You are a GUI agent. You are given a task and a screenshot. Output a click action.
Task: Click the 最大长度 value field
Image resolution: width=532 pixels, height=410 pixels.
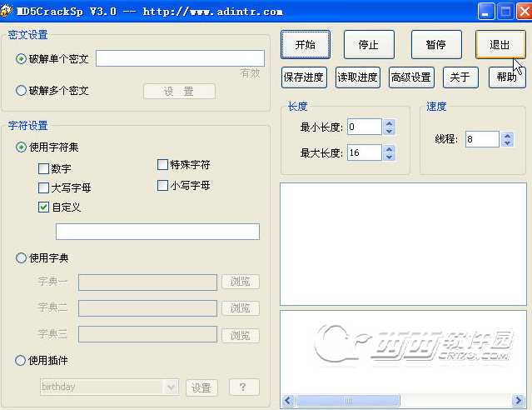click(x=365, y=152)
